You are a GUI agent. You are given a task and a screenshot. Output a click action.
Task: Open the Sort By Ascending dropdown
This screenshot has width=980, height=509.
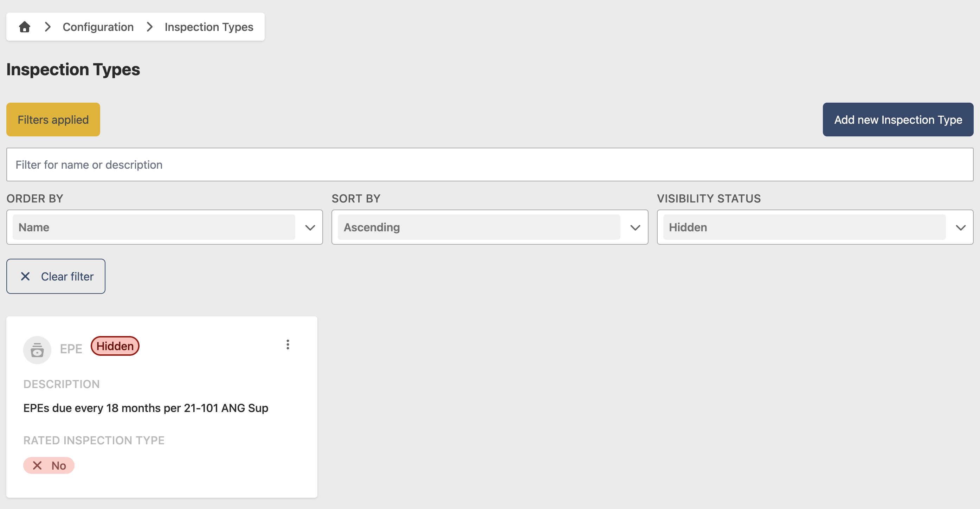pos(490,227)
